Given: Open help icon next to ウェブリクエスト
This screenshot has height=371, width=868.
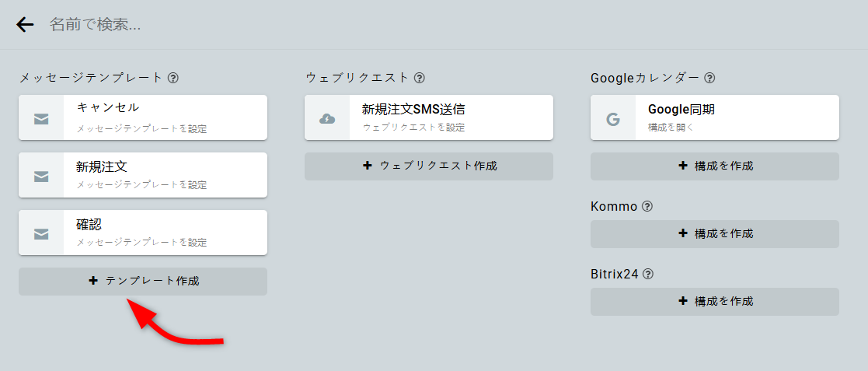Looking at the screenshot, I should coord(420,78).
